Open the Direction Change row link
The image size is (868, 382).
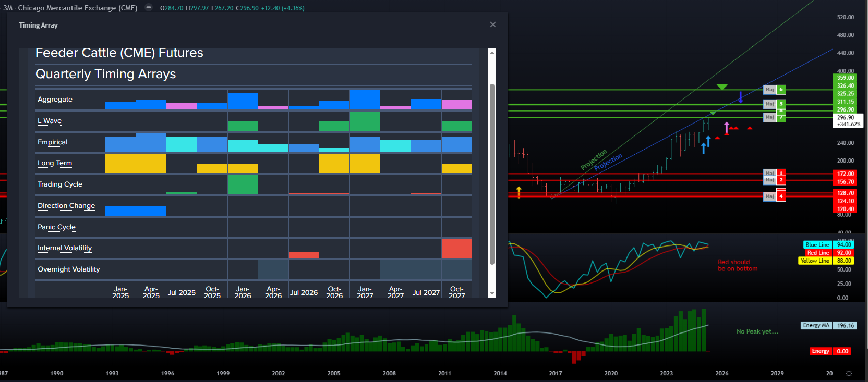click(66, 206)
